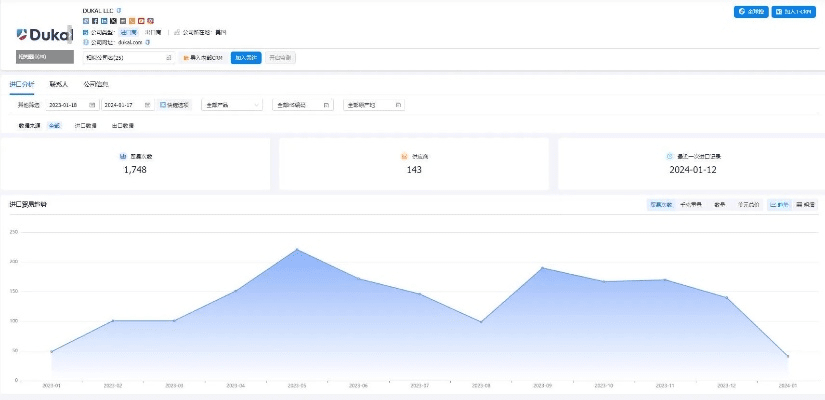
Task: Select the 全部 data source option
Action: coord(54,126)
